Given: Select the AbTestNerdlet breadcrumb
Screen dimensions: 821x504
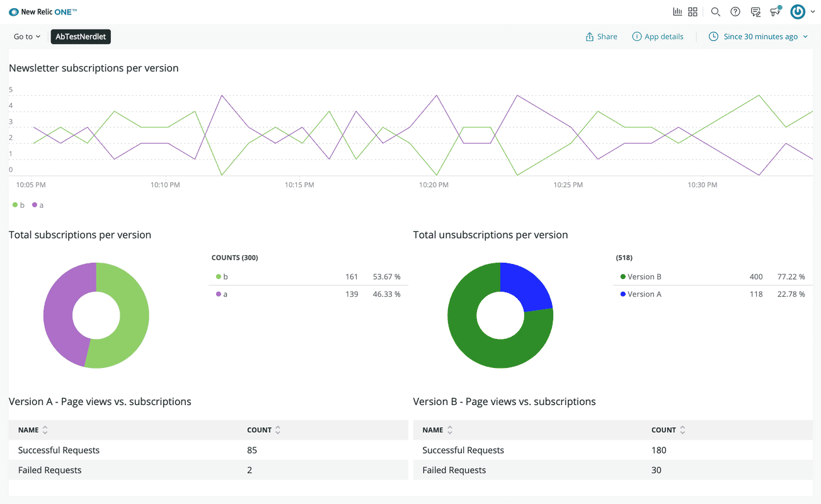Looking at the screenshot, I should (81, 37).
